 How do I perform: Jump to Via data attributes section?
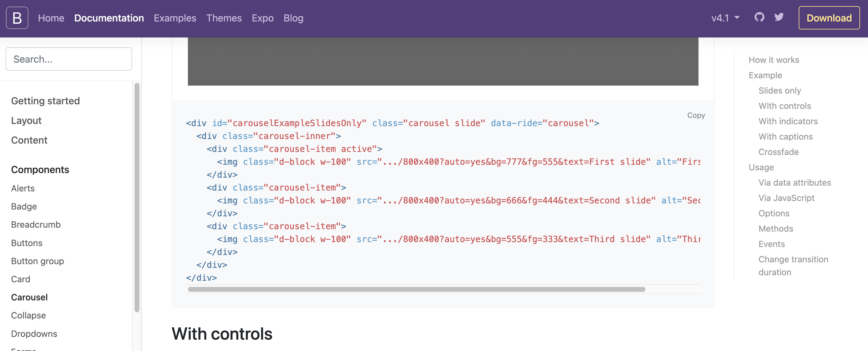point(794,183)
